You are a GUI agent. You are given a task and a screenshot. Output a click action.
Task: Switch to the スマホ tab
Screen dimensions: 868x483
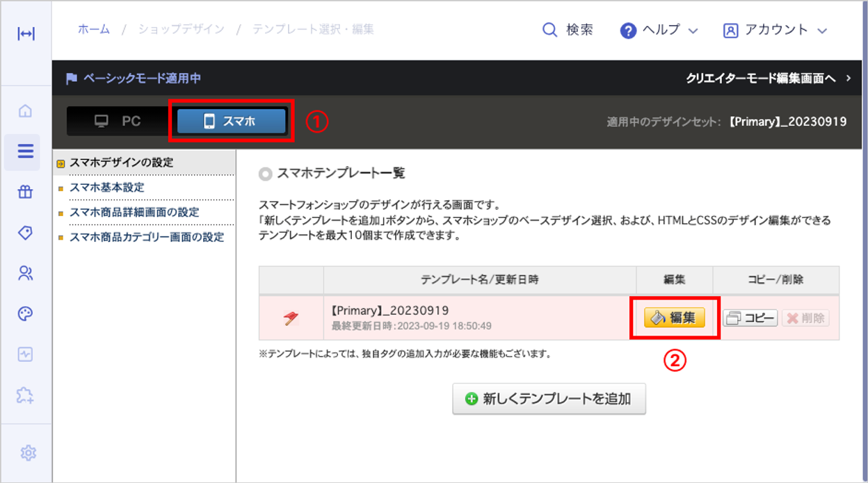232,121
